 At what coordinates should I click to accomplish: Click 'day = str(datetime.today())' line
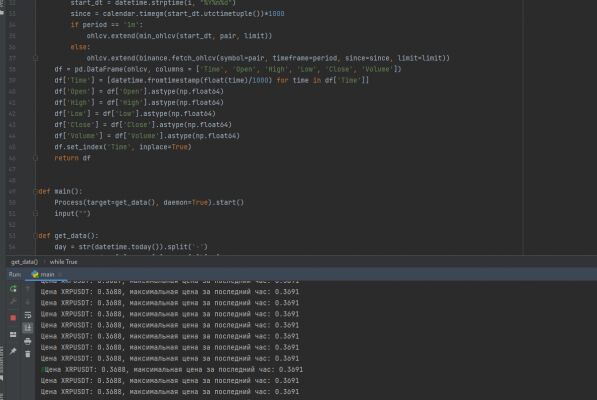(x=131, y=247)
